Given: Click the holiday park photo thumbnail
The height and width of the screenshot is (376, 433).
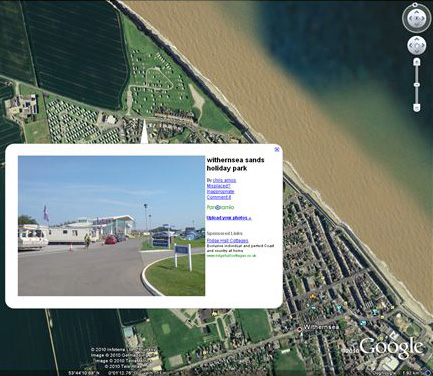Looking at the screenshot, I should pyautogui.click(x=111, y=226).
